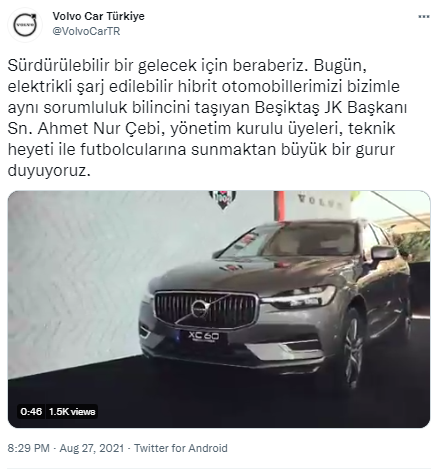
Task: Click the Twitter for Android source link
Action: pos(181,448)
